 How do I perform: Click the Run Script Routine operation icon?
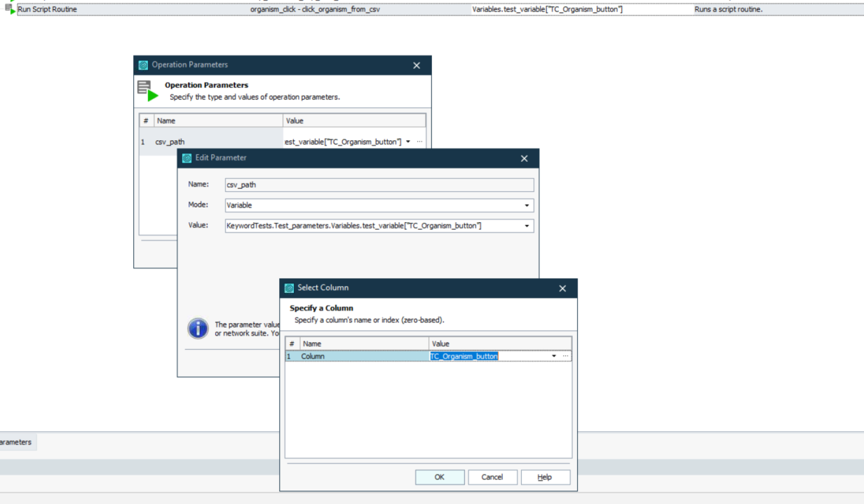click(x=9, y=9)
